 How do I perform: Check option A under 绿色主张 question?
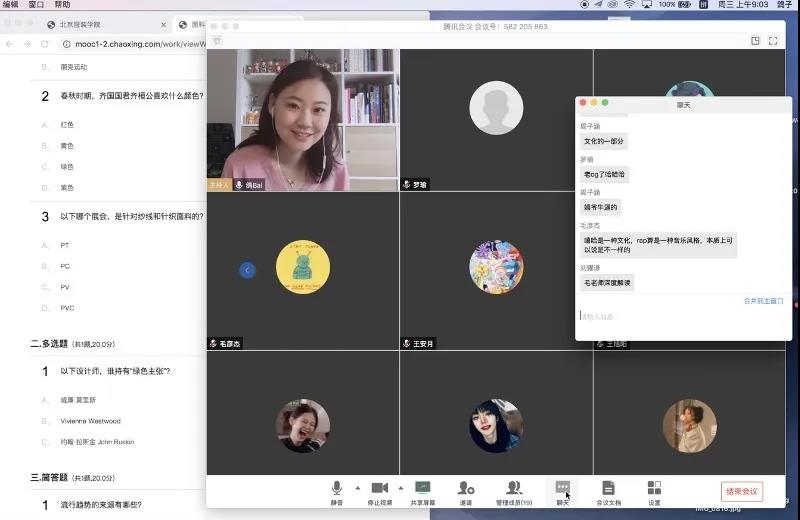(x=78, y=400)
